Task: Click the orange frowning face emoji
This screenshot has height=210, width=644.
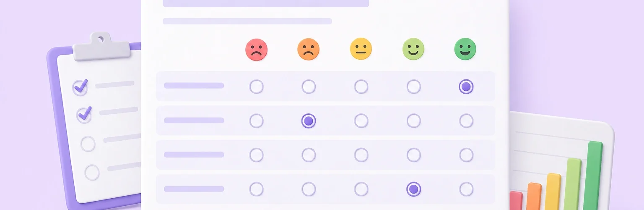Action: point(309,50)
